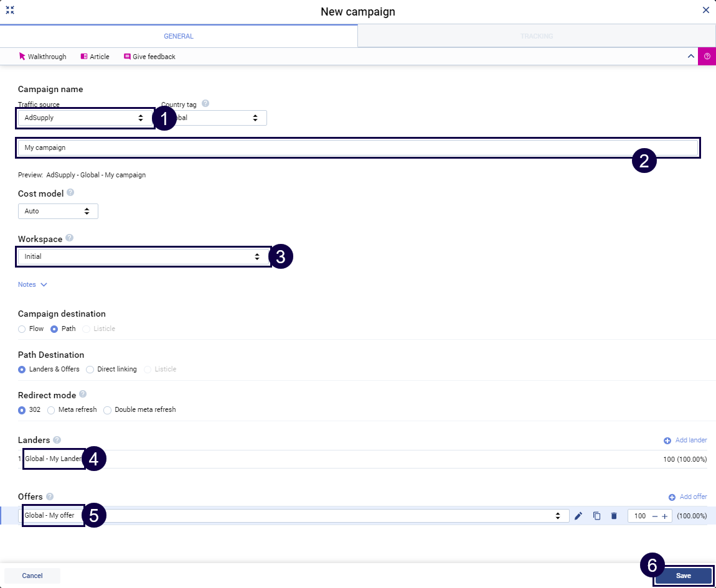Image resolution: width=716 pixels, height=588 pixels.
Task: Click the Workspace help icon
Action: tap(69, 237)
